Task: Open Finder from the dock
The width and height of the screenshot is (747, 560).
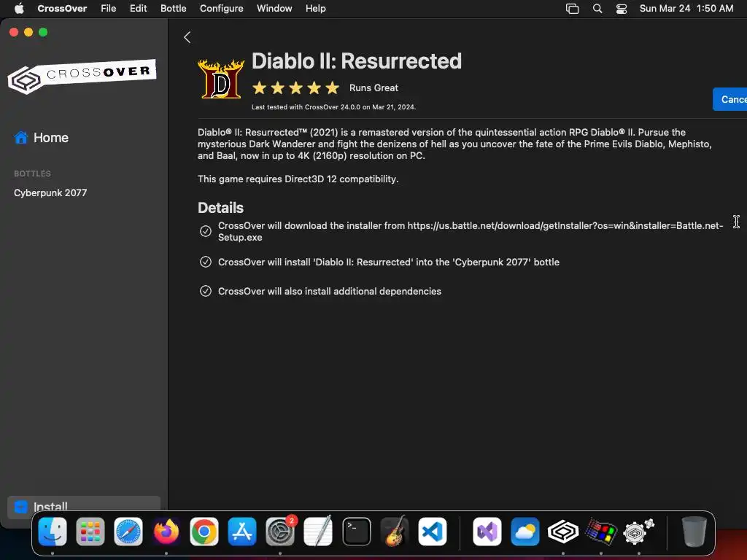Action: (53, 532)
